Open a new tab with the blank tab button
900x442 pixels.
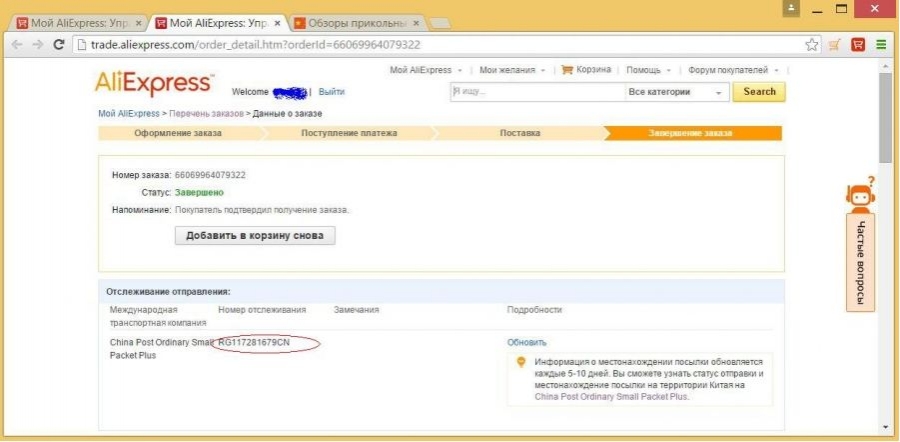(440, 24)
